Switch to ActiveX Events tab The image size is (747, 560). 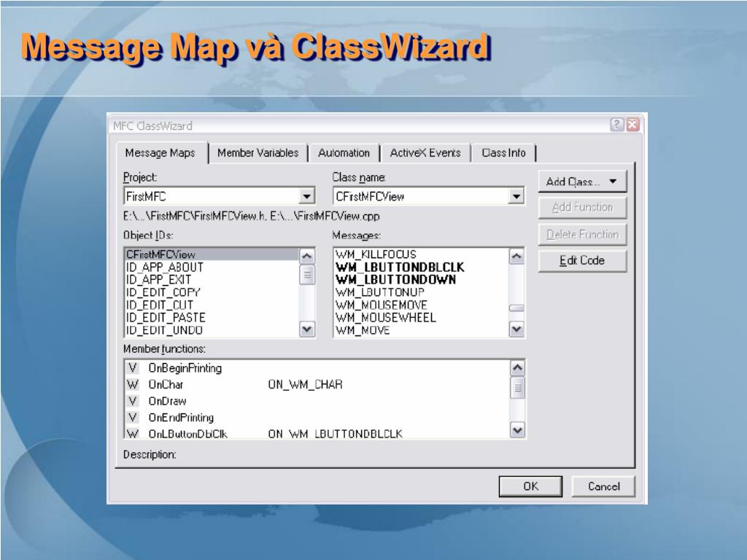tap(425, 153)
